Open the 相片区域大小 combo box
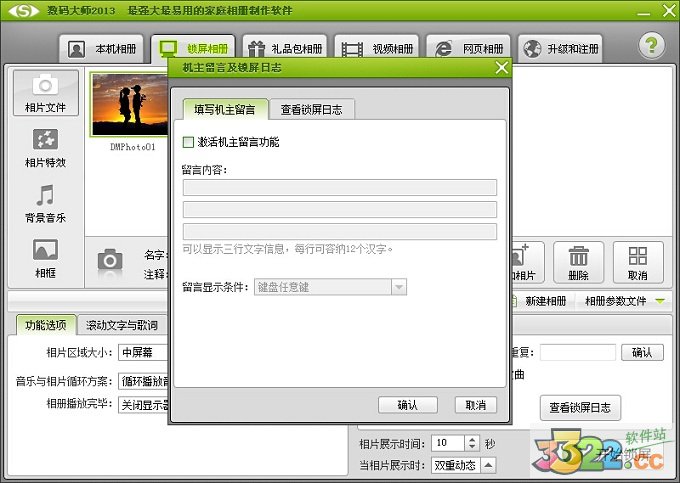 point(143,352)
